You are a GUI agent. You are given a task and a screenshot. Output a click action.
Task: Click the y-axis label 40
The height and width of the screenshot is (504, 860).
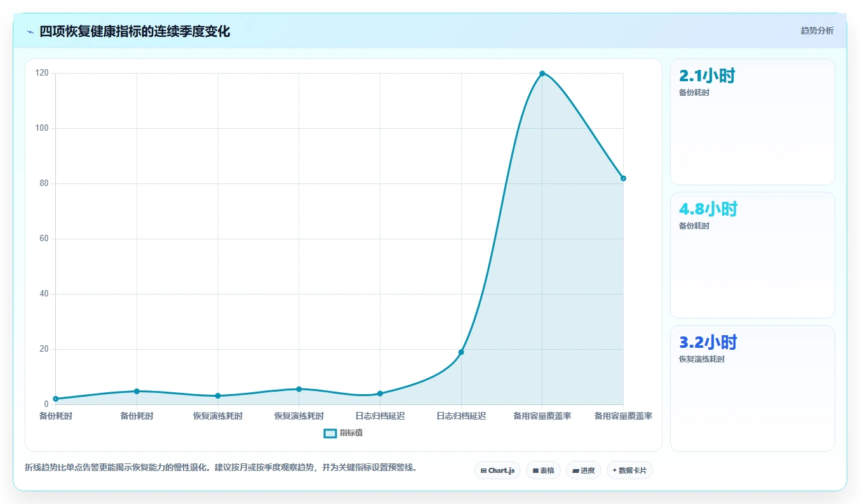coord(44,294)
